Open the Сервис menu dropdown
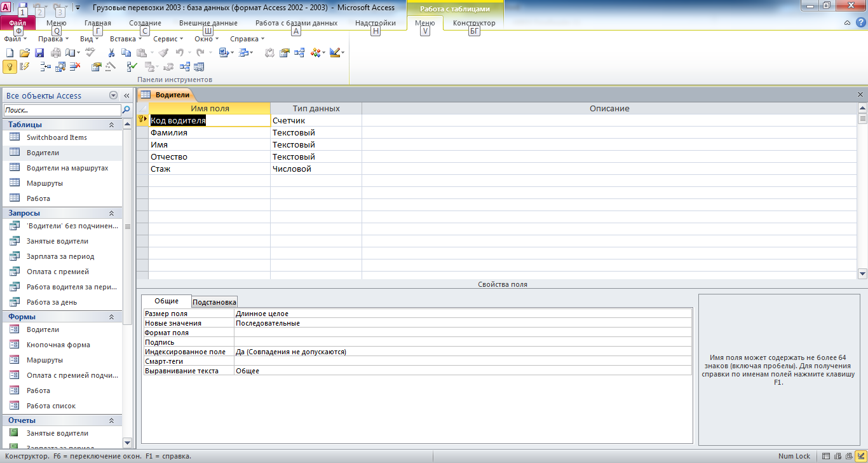 (168, 39)
